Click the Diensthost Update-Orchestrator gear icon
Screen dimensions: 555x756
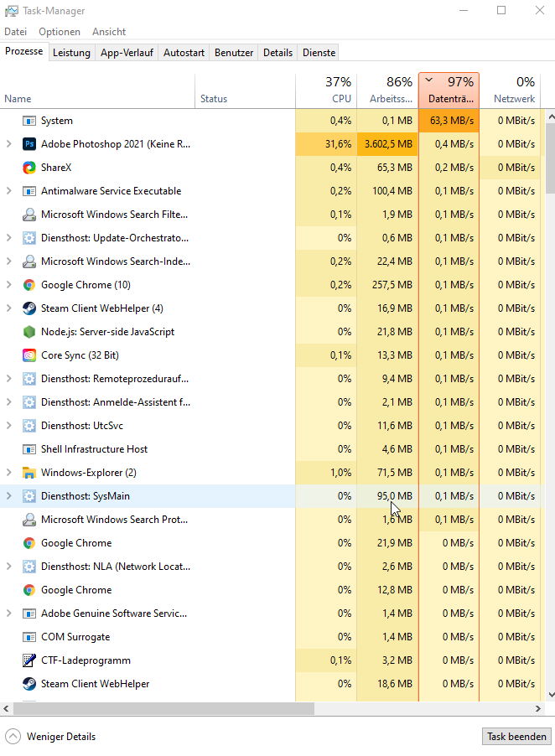[29, 238]
